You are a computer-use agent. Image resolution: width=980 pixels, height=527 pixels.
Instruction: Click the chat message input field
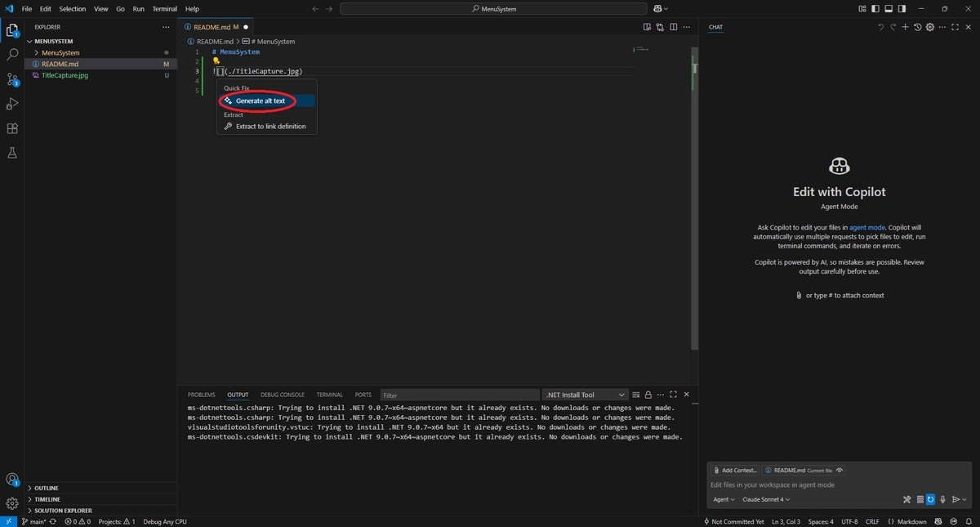tap(837, 485)
